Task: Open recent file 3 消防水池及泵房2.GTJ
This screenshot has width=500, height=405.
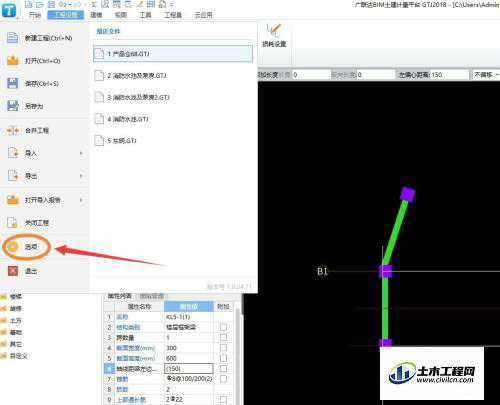Action: pyautogui.click(x=173, y=97)
